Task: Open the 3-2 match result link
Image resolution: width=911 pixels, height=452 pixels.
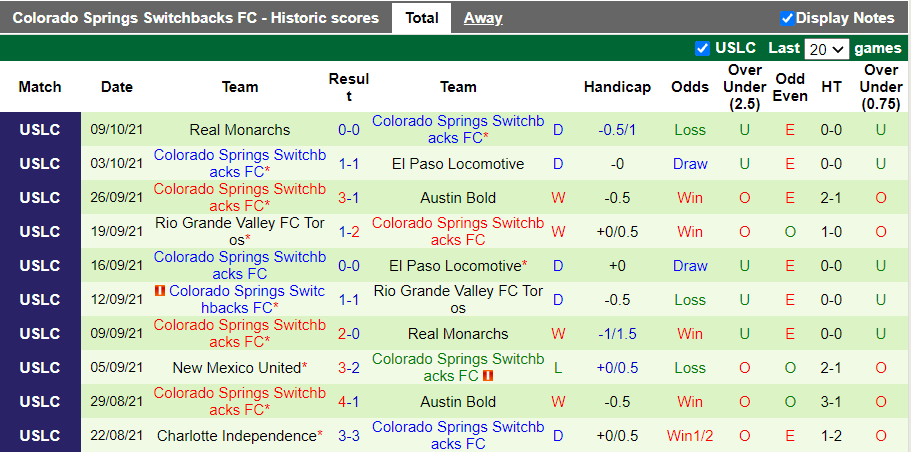Action: [x=349, y=368]
